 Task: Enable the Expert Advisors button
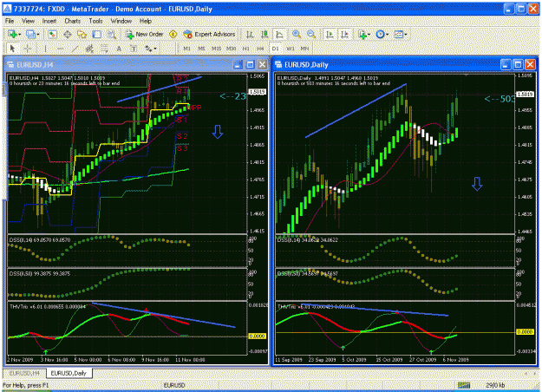tap(210, 34)
